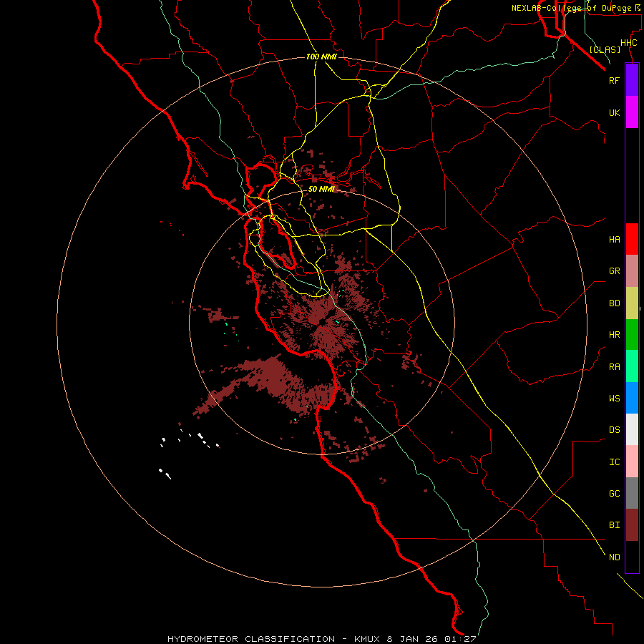Image resolution: width=644 pixels, height=644 pixels.
Task: Click the magenta UK legend color swatch
Action: (632, 112)
